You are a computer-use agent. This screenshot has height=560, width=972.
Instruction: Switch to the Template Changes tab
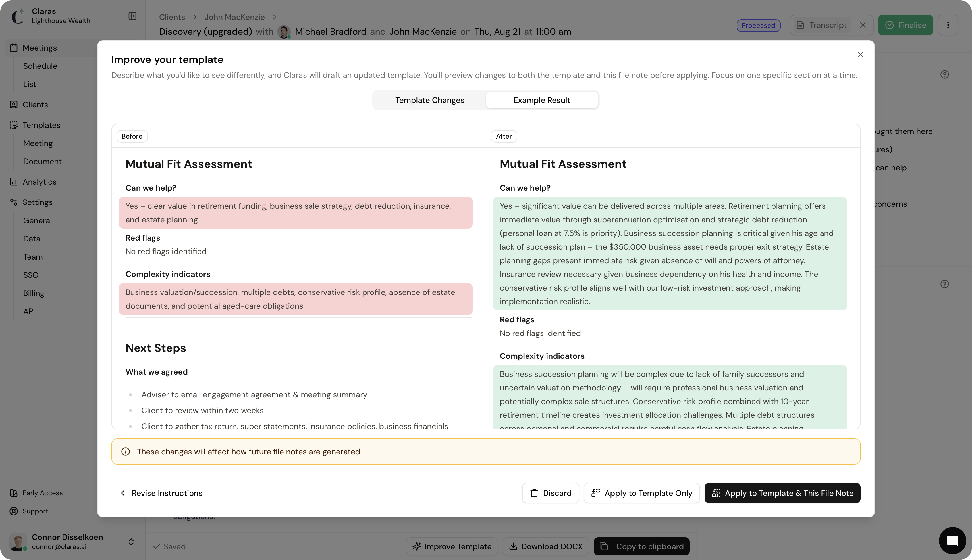(x=430, y=100)
